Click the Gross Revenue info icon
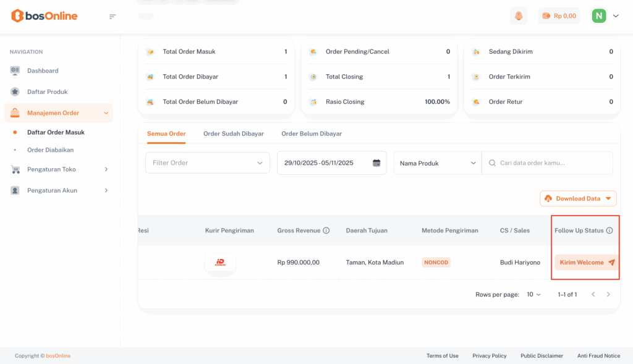The width and height of the screenshot is (633, 364). pyautogui.click(x=326, y=231)
